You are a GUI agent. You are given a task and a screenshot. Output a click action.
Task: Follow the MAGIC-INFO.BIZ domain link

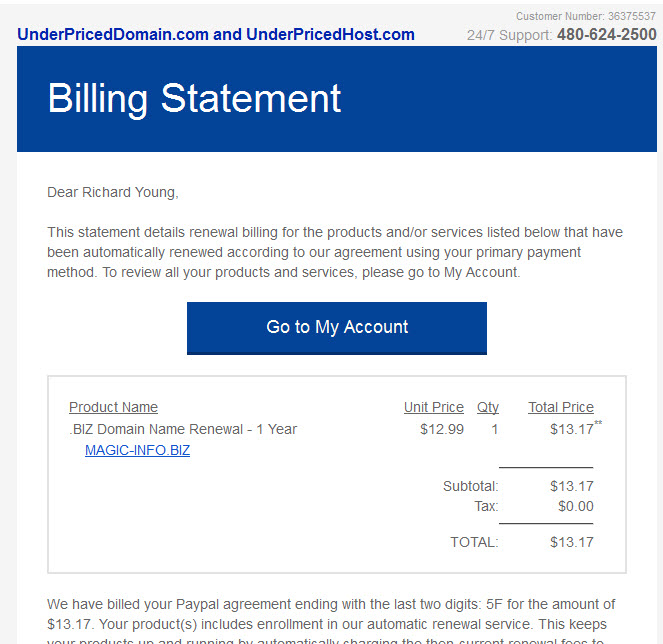(137, 450)
